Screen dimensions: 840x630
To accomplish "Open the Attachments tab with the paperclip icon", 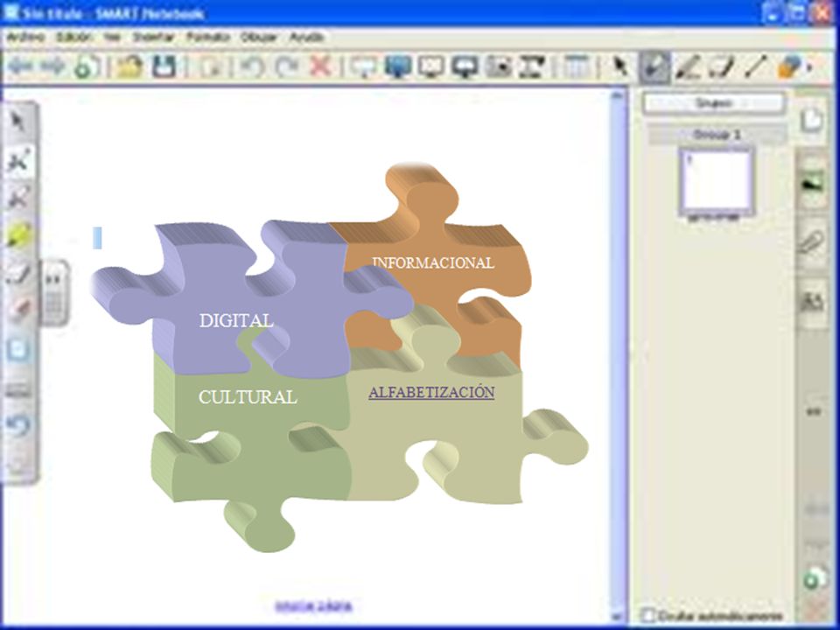I will [x=812, y=242].
